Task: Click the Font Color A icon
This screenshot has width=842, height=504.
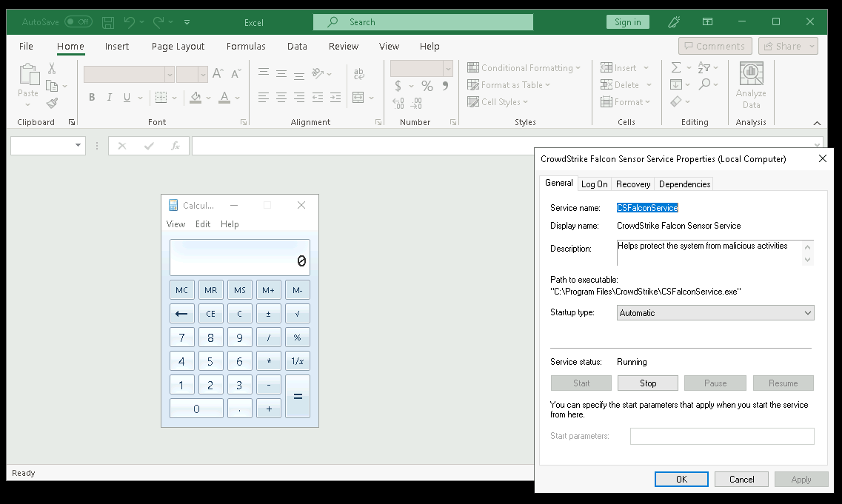Action: click(224, 97)
